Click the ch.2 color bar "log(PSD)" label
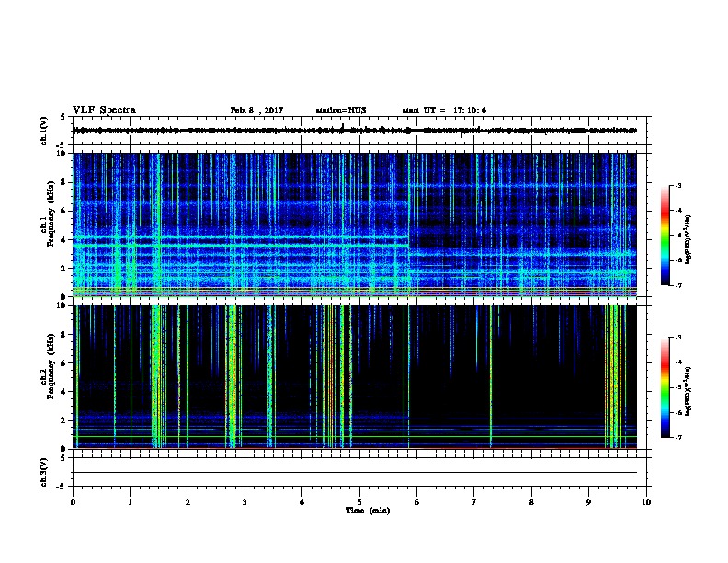 688,391
